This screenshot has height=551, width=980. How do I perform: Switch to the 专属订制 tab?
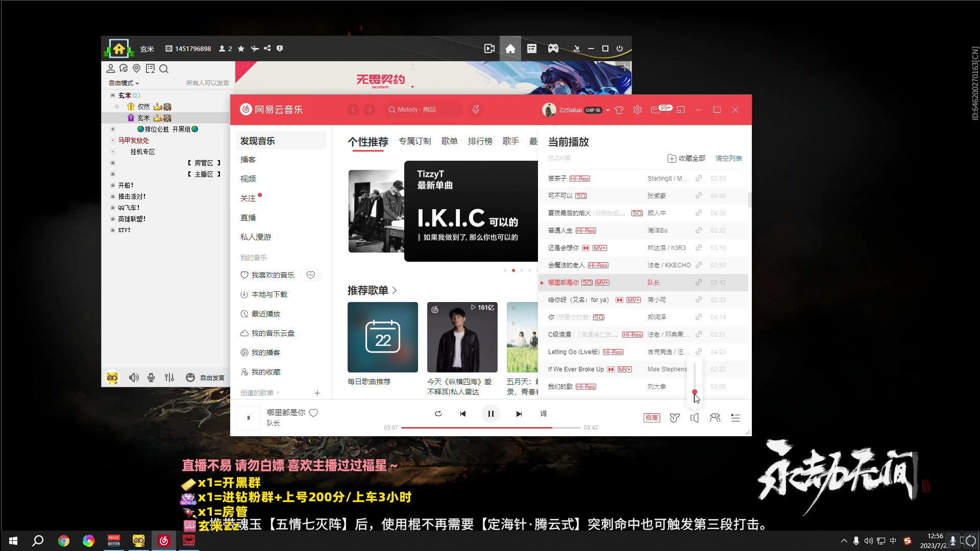(415, 141)
